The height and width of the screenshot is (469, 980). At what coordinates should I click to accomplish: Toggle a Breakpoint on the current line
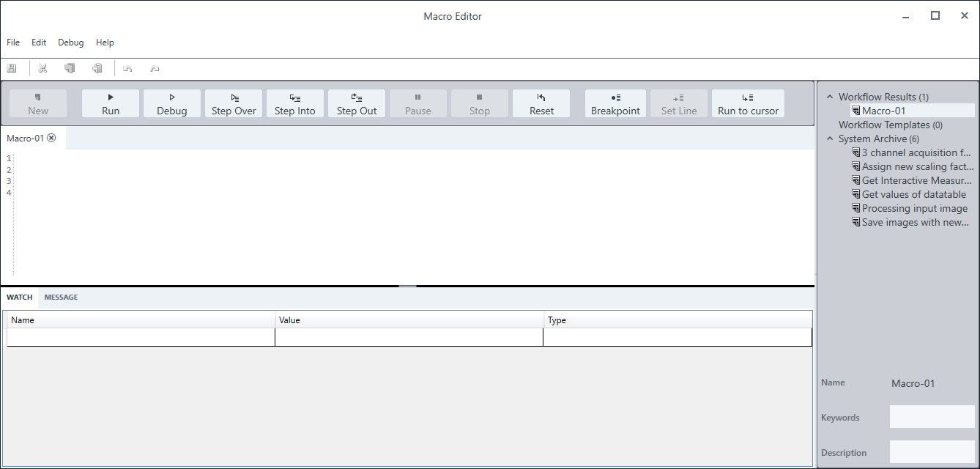(x=615, y=103)
